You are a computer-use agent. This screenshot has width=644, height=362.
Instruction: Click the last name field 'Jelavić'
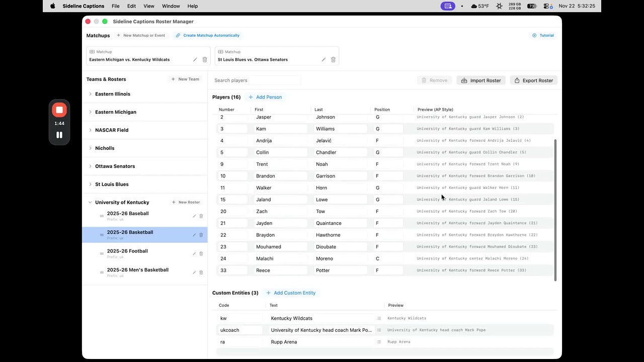(340, 141)
